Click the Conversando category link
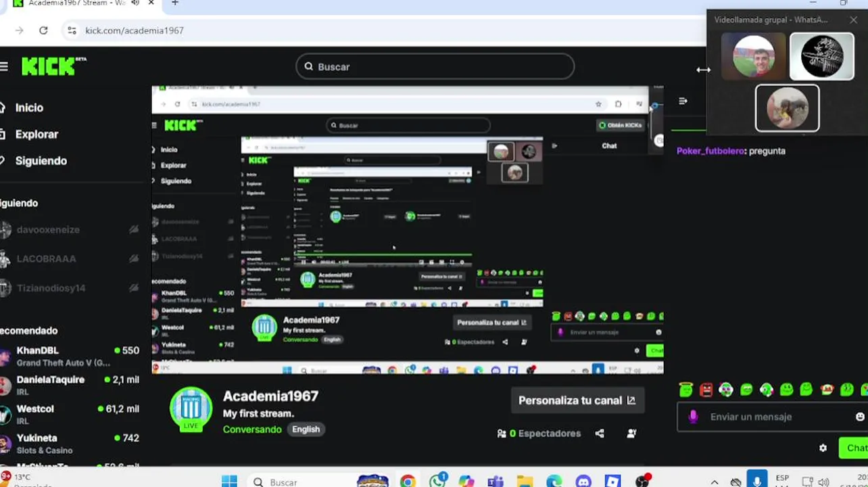Viewport: 868px width, 487px height. [252, 430]
